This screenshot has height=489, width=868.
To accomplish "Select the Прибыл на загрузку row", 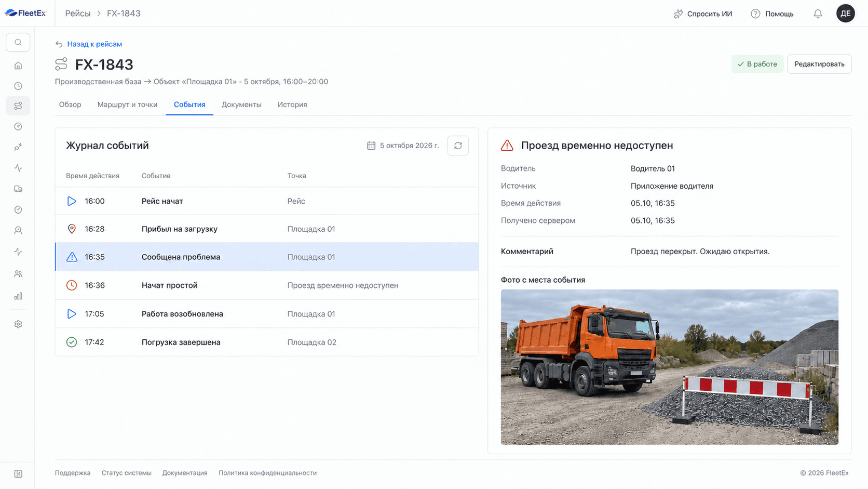I will click(267, 229).
